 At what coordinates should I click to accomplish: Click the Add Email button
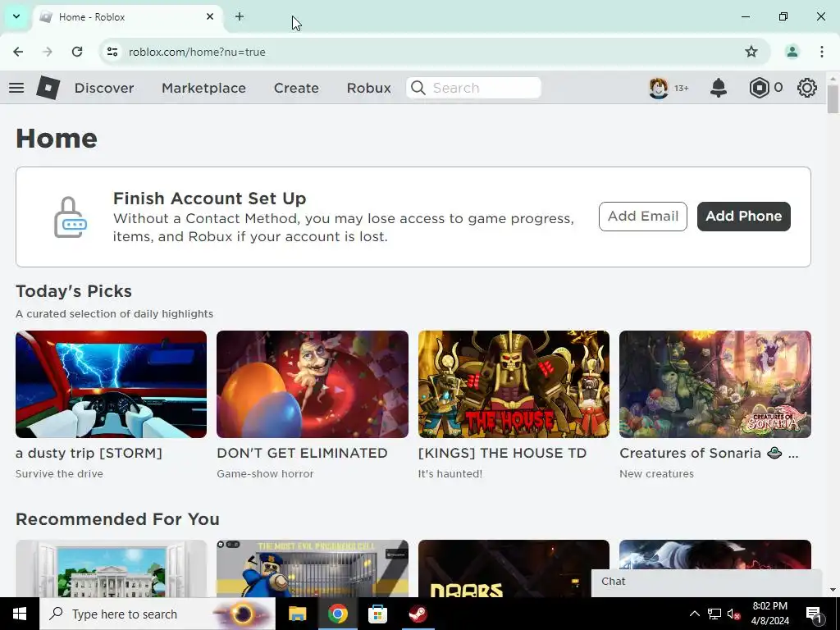(x=643, y=217)
